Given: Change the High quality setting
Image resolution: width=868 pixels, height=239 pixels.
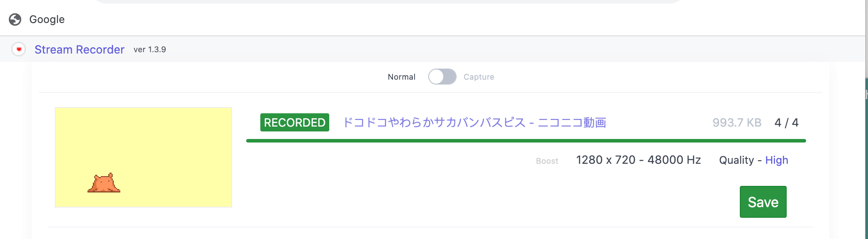Looking at the screenshot, I should 777,160.
